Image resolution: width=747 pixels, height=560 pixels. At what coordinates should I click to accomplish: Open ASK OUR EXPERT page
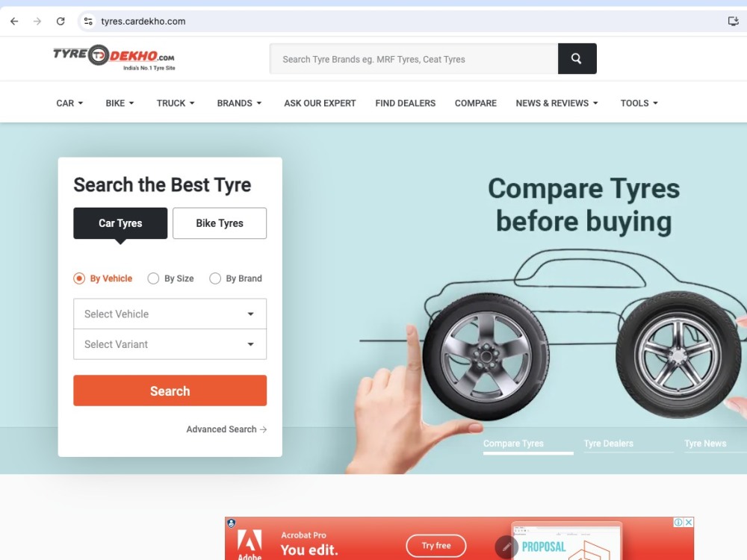320,103
